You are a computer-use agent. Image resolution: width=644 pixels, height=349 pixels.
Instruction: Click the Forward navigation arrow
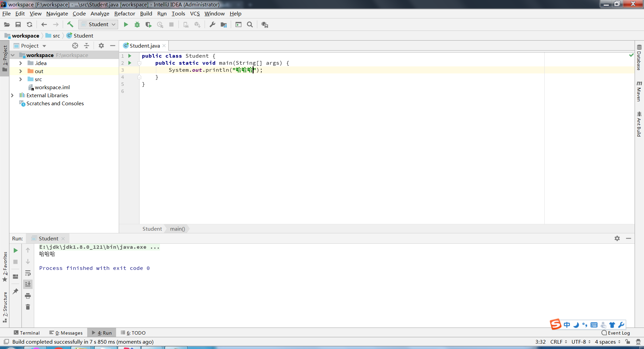(x=56, y=24)
